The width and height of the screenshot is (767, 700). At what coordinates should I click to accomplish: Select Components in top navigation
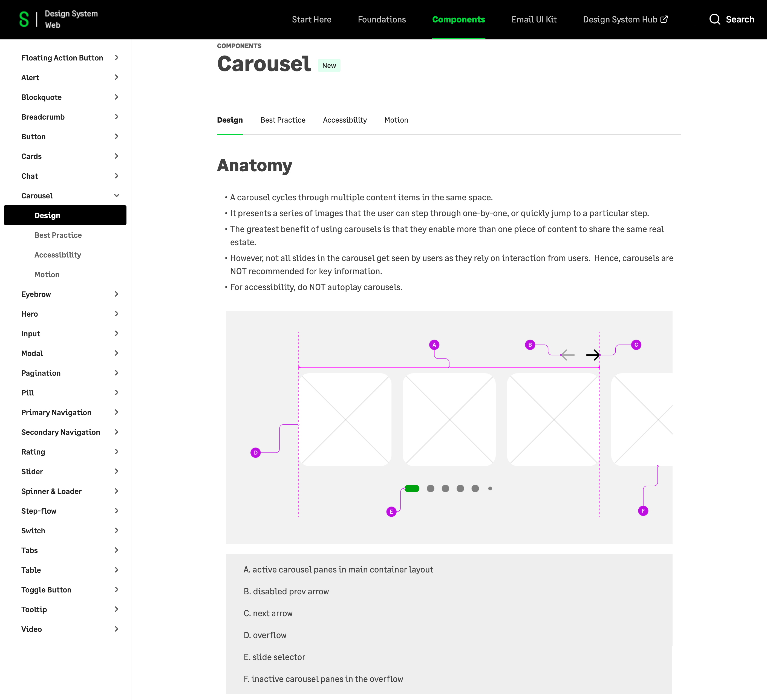click(x=459, y=19)
